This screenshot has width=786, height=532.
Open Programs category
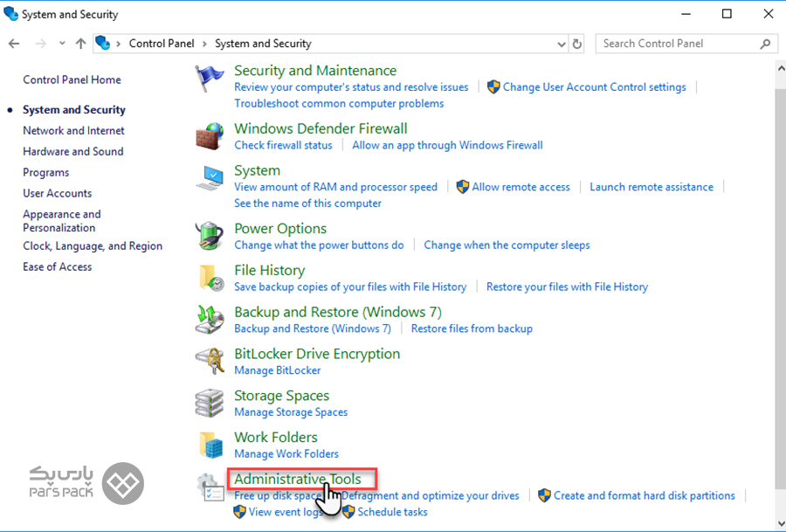pyautogui.click(x=45, y=172)
